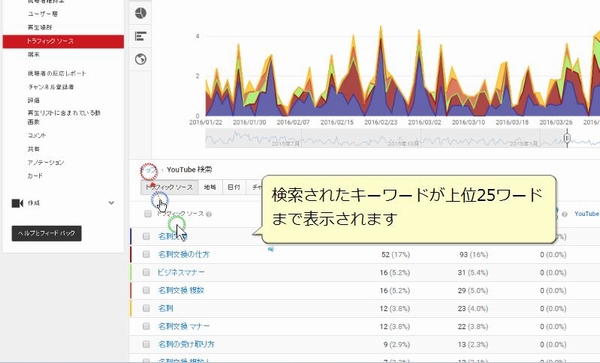Click the 29 (5.0%) value cell
Screen dimensions: 600x363
[473, 290]
